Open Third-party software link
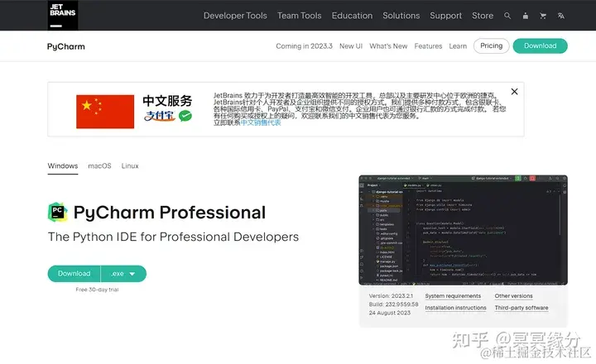This screenshot has width=596, height=364. [x=521, y=308]
